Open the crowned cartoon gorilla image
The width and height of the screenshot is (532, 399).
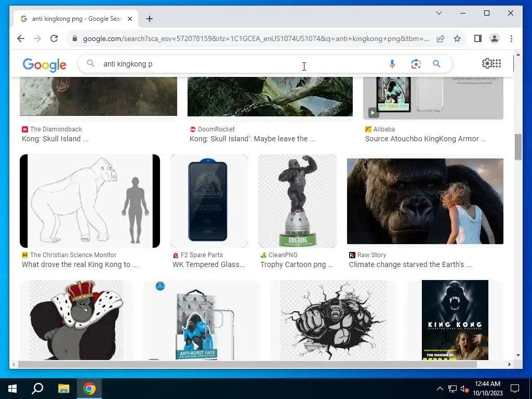tap(76, 320)
